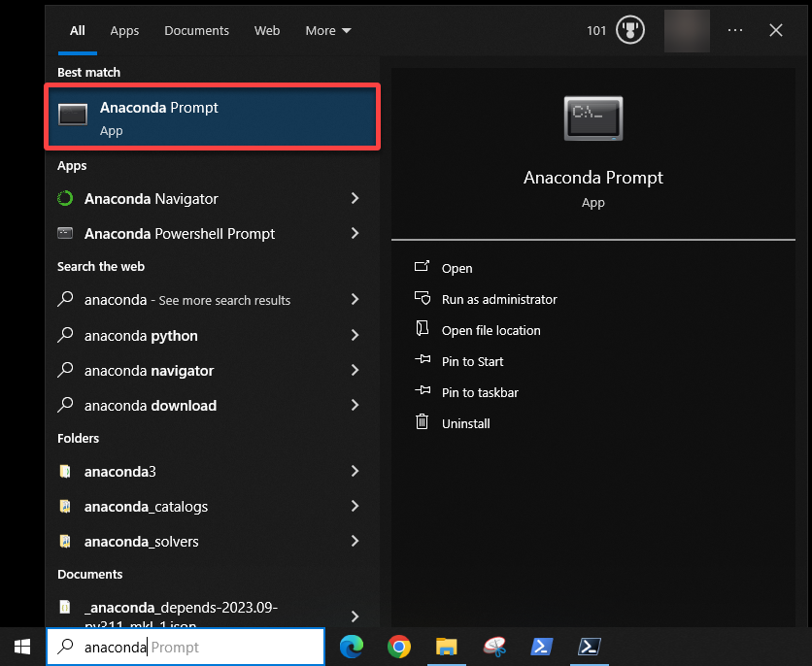Click the magnifier icon beside anaconda python

click(65, 335)
